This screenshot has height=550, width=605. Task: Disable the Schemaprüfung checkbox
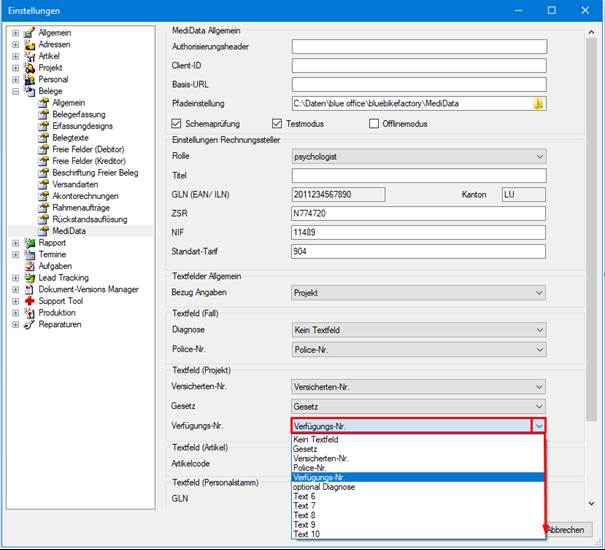[176, 124]
